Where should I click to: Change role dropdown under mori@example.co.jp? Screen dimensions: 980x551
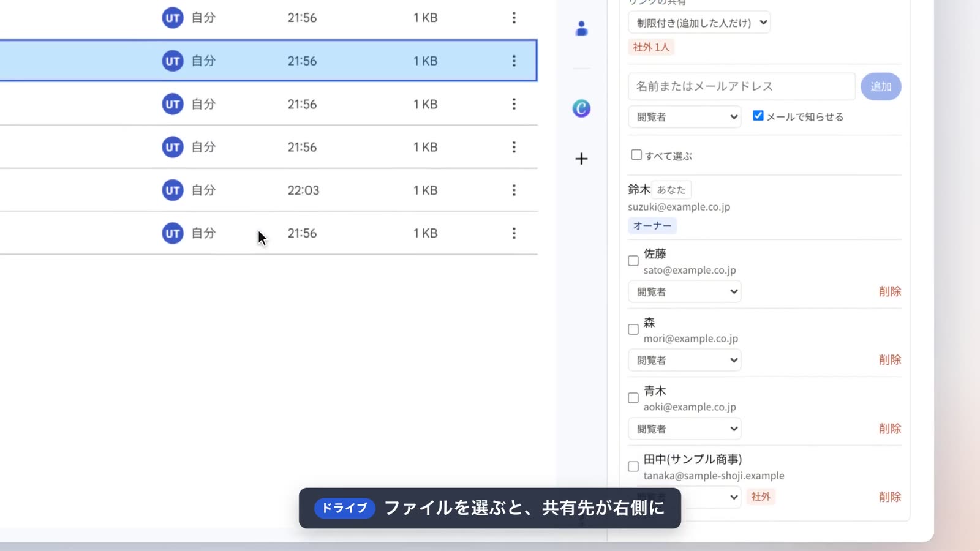[685, 361]
